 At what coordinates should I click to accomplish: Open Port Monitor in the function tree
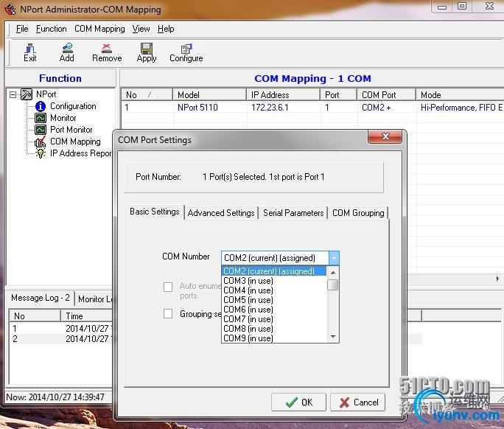pos(71,130)
